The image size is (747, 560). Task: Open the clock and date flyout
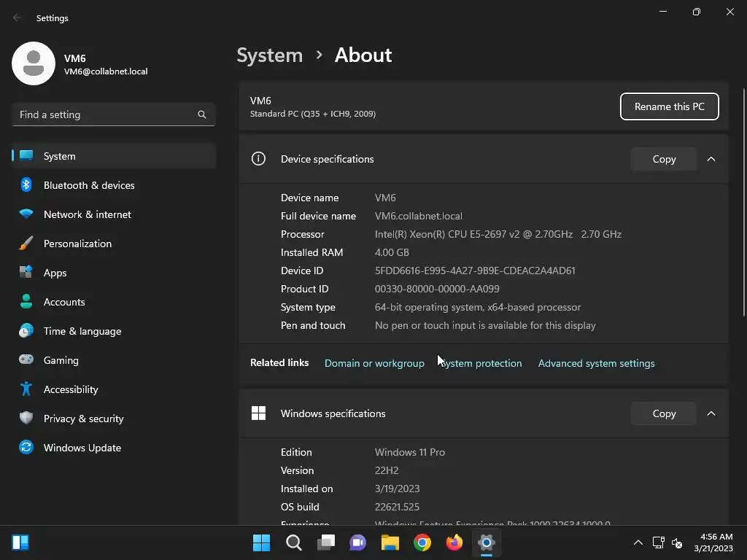(x=713, y=542)
